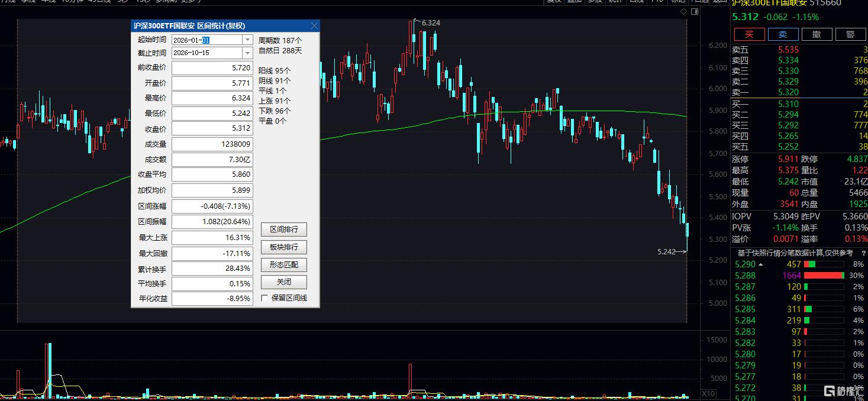Select the 成交额 value 7.30亿
This screenshot has height=401, width=868.
pos(212,159)
